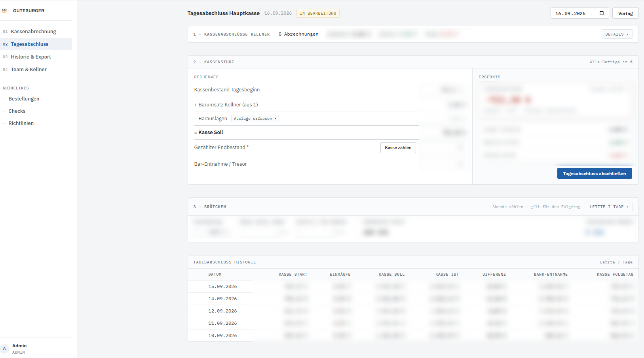Click Kasse zählen button
The width and height of the screenshot is (644, 358).
(398, 148)
